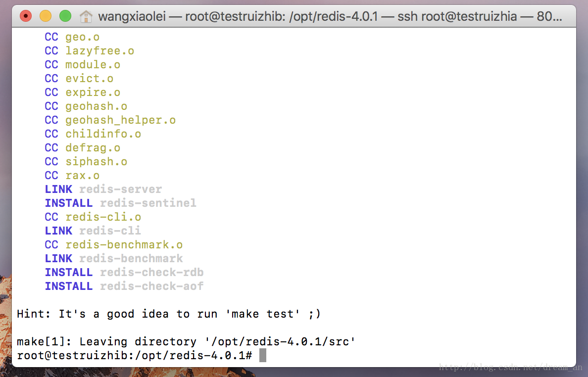Click the terminal window title text
Screen dimensions: 588x377
click(330, 16)
